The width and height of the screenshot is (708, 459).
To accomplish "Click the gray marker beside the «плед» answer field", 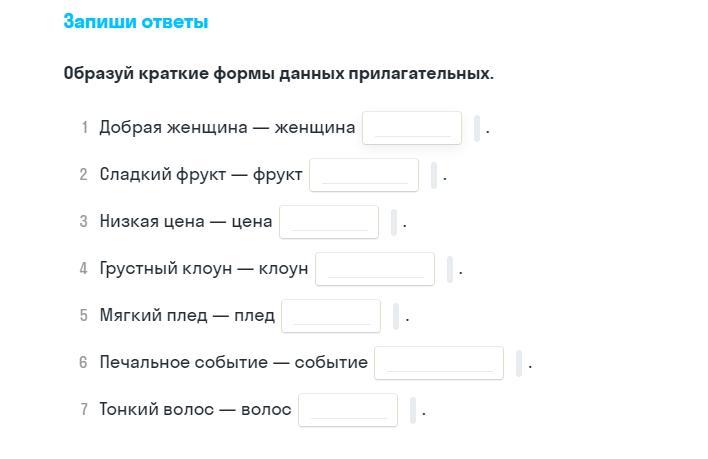I will tap(396, 316).
